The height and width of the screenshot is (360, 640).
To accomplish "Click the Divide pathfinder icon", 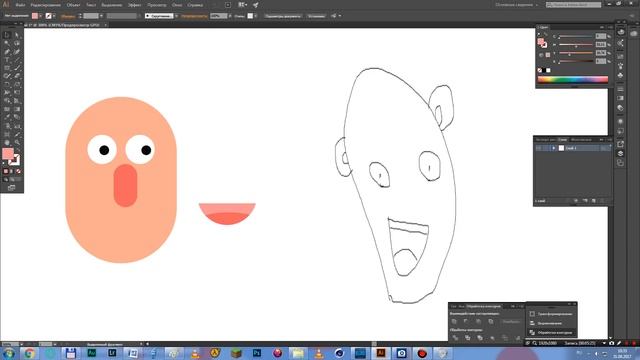I will (456, 338).
